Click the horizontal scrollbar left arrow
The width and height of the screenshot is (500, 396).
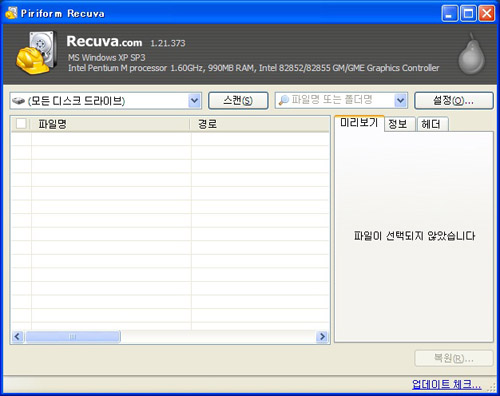[x=18, y=337]
